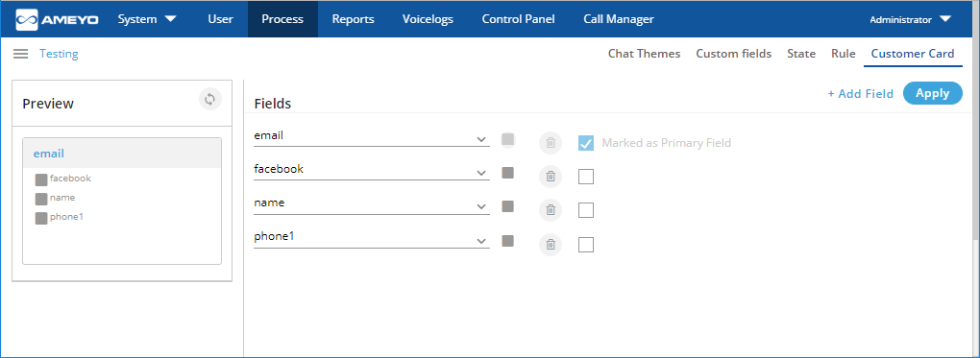Open the Control Panel menu
Viewport: 980px width, 358px height.
518,19
